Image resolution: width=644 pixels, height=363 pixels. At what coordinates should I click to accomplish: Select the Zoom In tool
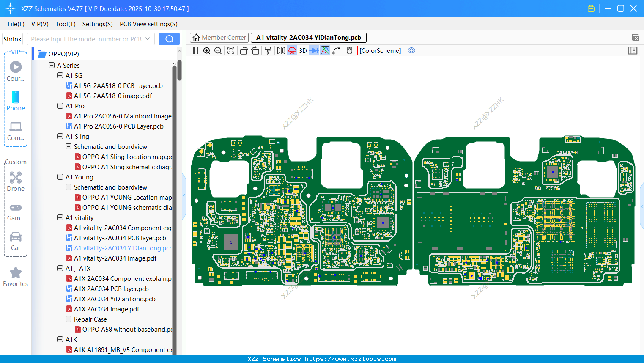[207, 50]
